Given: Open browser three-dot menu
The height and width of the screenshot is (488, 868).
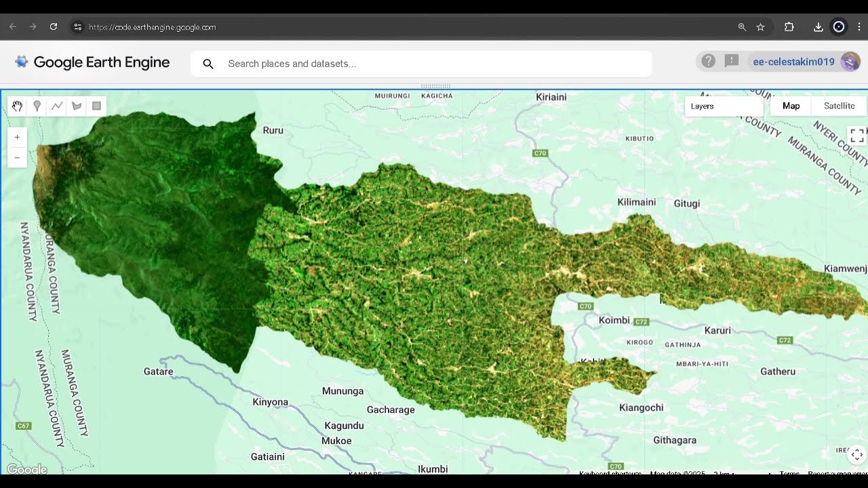Looking at the screenshot, I should (x=859, y=27).
